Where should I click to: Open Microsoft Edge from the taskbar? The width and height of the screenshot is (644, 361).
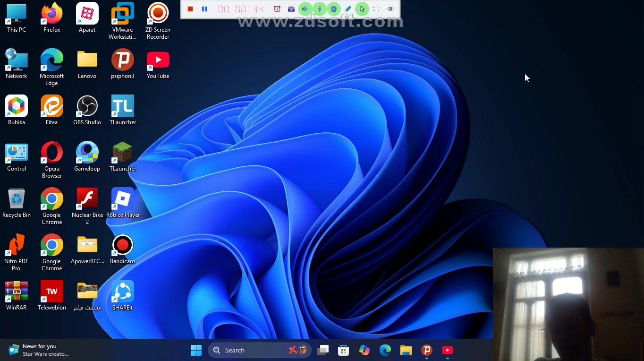385,350
